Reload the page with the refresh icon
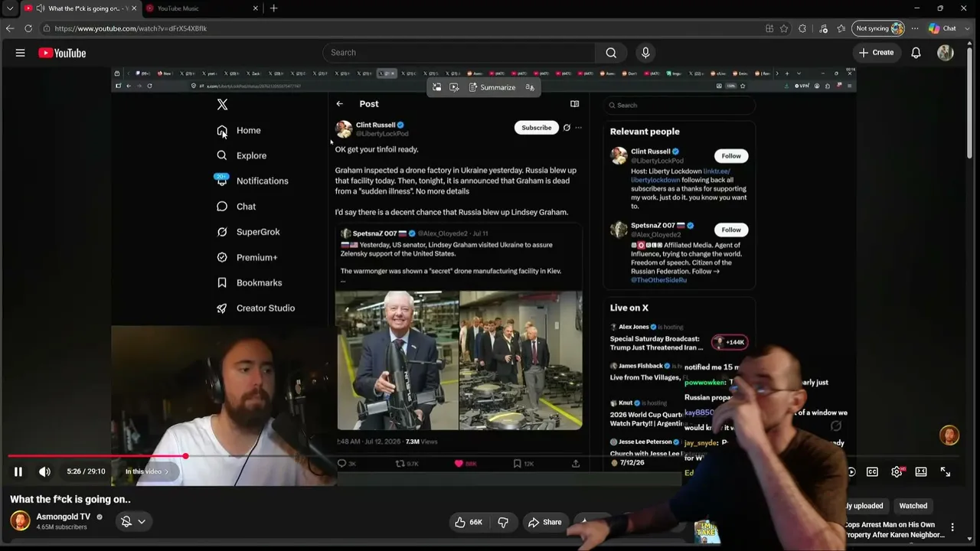The height and width of the screenshot is (551, 980). (28, 28)
